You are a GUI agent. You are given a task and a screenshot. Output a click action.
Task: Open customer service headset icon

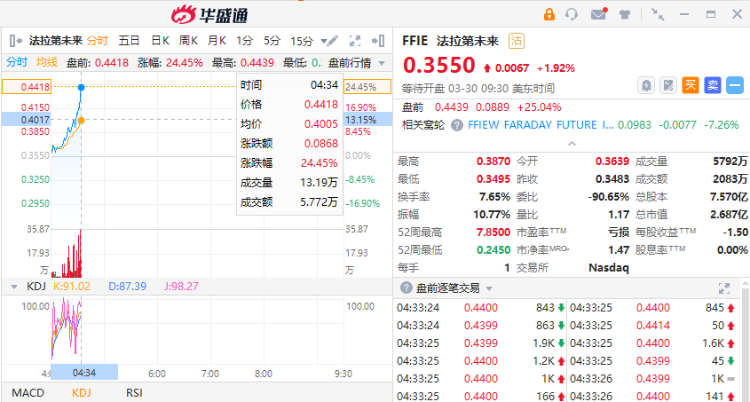[x=571, y=14]
